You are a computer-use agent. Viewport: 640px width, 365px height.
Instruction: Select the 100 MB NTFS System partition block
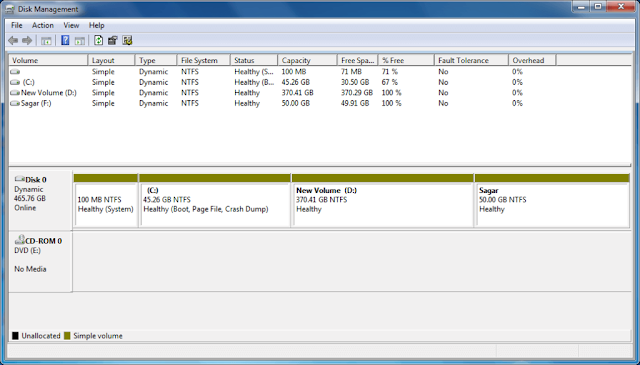pyautogui.click(x=106, y=200)
